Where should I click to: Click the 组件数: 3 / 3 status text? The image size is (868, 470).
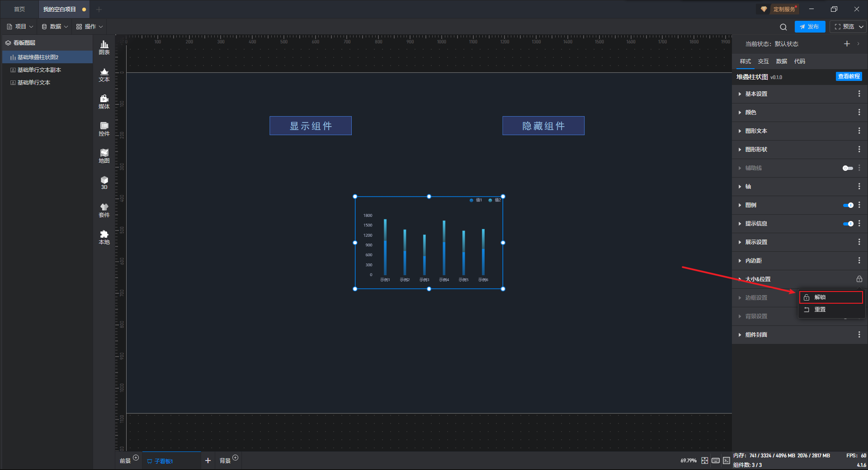pyautogui.click(x=747, y=465)
